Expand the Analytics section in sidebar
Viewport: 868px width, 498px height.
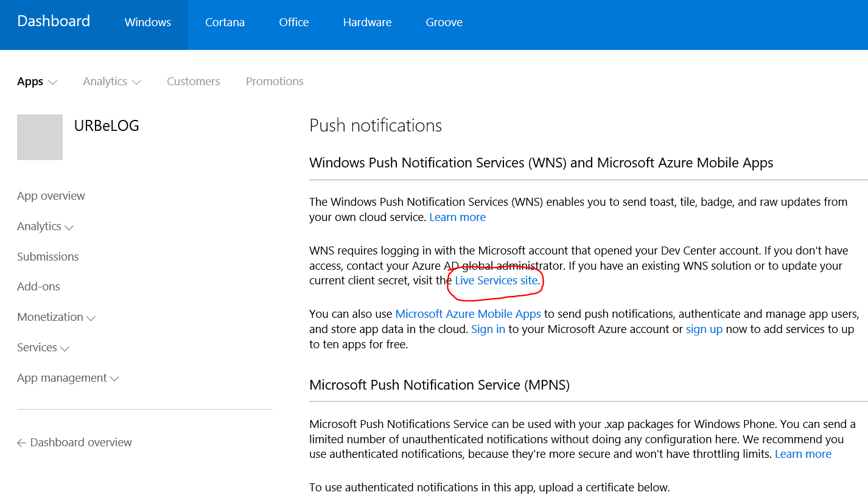coord(45,226)
